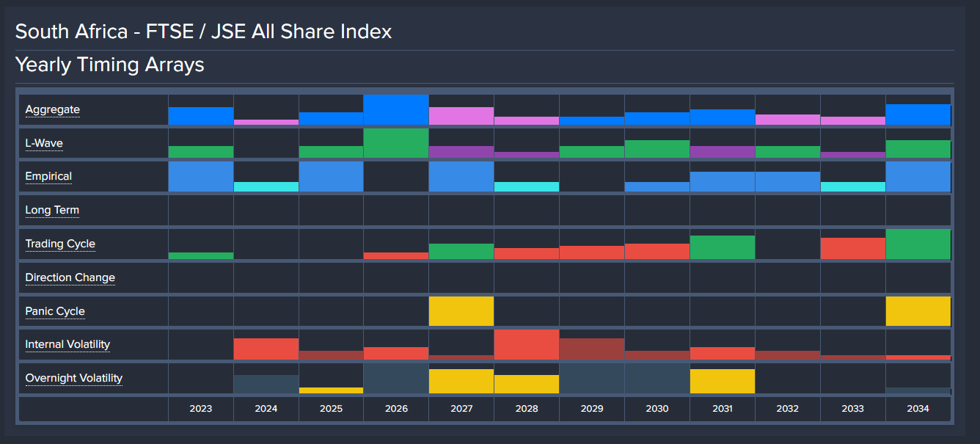Open the Direction Change row label
Viewport: 980px width, 444px height.
[70, 278]
